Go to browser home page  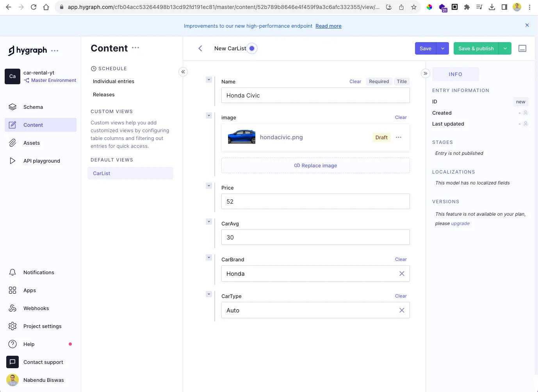[x=46, y=7]
